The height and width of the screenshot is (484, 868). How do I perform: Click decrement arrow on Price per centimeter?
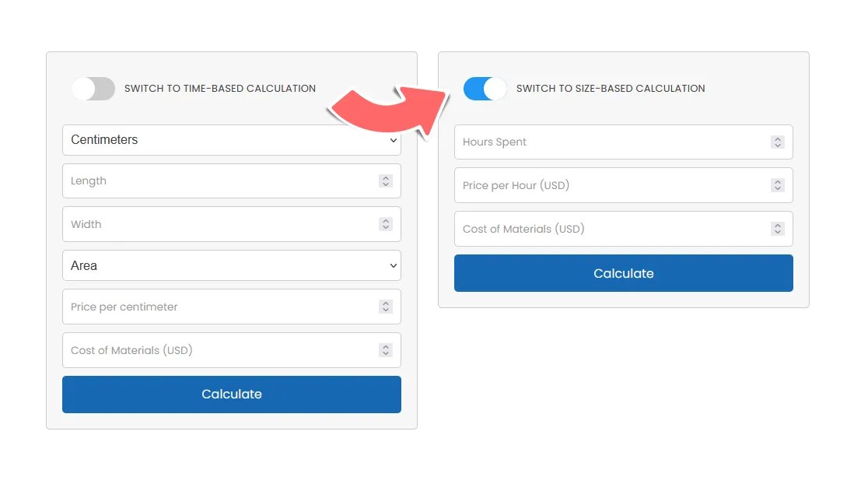coord(386,310)
